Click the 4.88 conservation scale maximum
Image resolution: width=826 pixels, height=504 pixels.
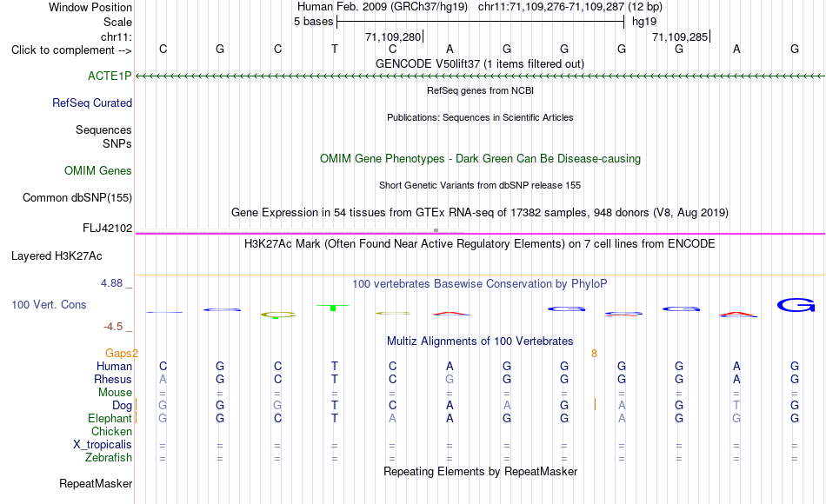[111, 282]
